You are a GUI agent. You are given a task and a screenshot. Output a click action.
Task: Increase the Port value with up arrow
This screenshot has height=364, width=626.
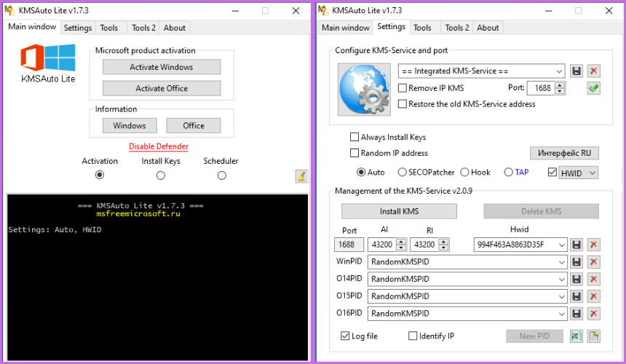(560, 85)
